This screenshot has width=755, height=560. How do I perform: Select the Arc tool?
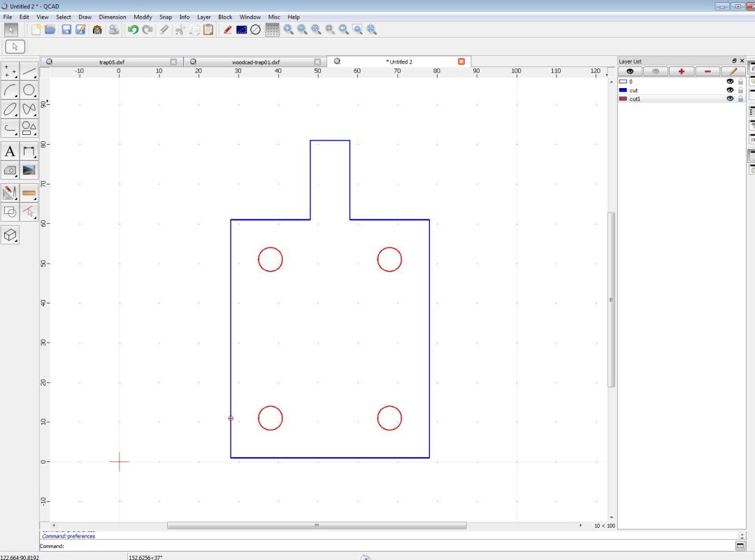tap(10, 90)
